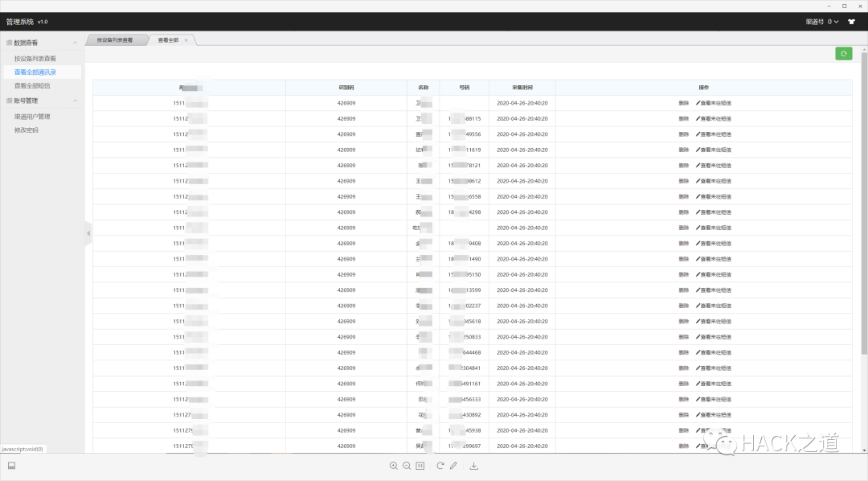View 查看来往短信 for number ending 50833
The height and width of the screenshot is (481, 868).
[x=714, y=337]
